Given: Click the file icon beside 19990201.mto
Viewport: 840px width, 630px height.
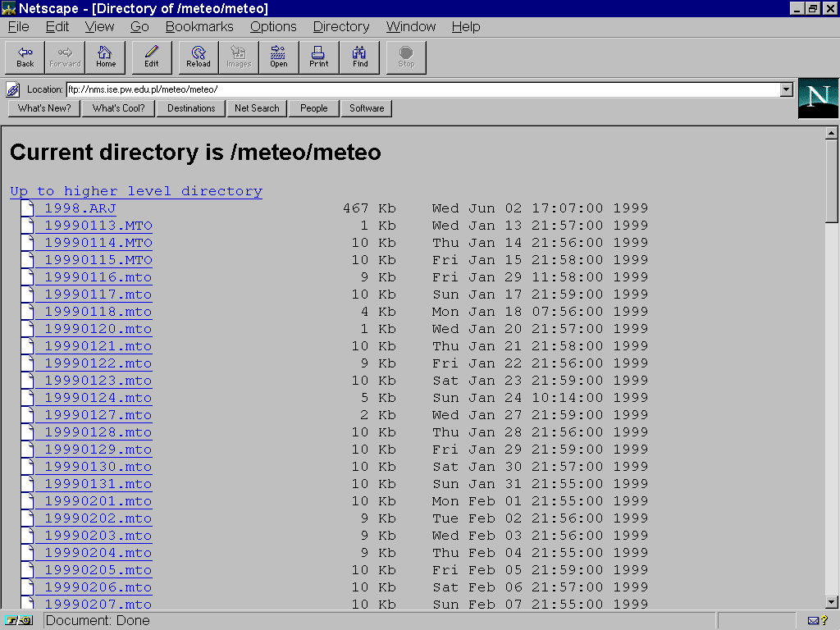Looking at the screenshot, I should point(27,501).
